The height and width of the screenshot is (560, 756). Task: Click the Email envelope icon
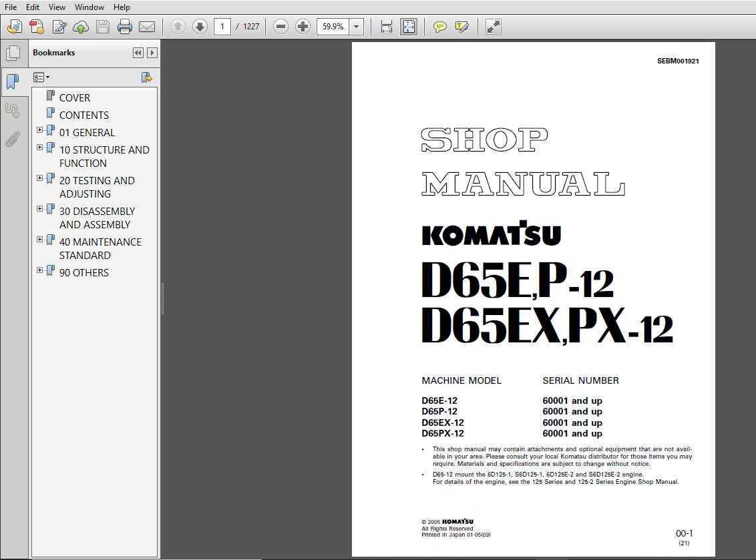(147, 27)
